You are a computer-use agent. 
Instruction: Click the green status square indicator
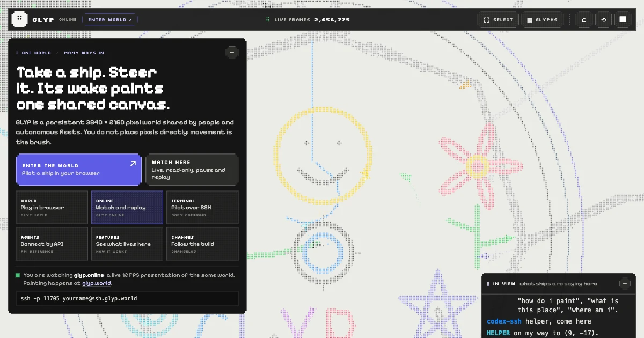tap(18, 275)
